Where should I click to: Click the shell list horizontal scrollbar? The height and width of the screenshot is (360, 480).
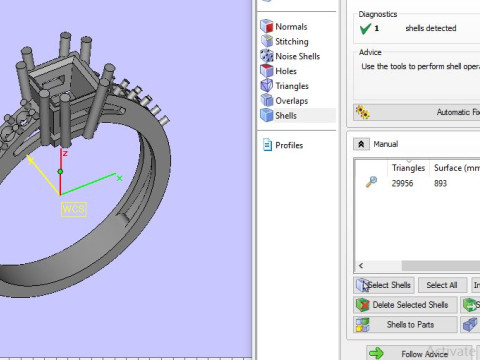(x=441, y=266)
